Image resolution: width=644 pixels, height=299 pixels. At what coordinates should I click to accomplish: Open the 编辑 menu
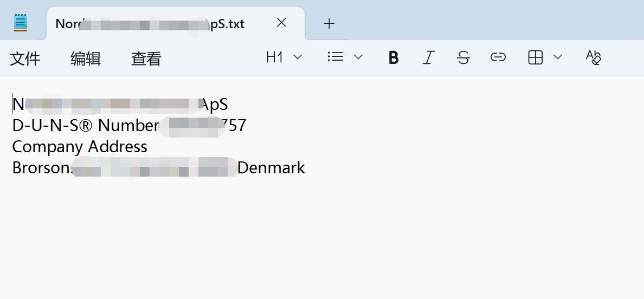(86, 58)
